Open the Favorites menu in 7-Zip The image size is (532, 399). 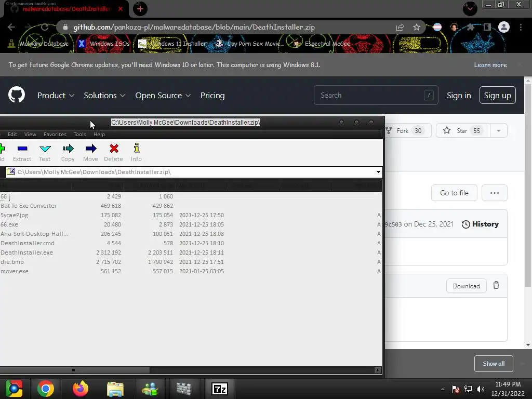tap(55, 135)
